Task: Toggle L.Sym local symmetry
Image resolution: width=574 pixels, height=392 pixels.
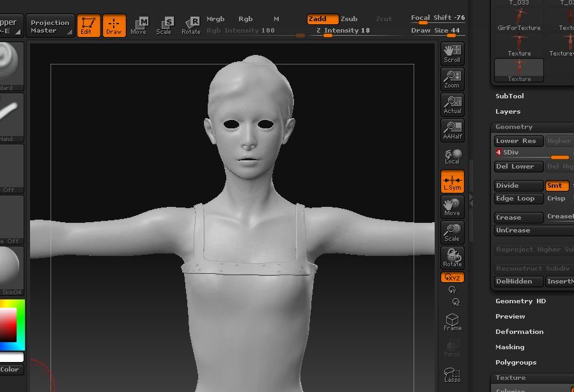Action: 453,181
